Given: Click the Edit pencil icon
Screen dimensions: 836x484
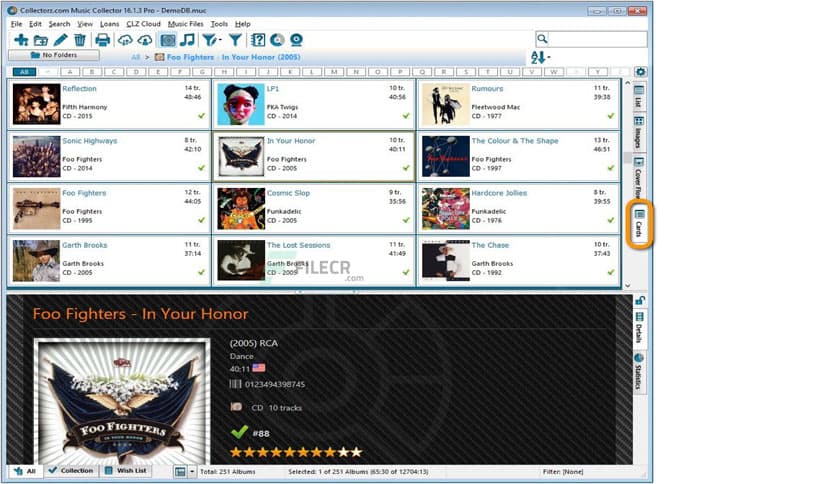Looking at the screenshot, I should click(x=60, y=40).
